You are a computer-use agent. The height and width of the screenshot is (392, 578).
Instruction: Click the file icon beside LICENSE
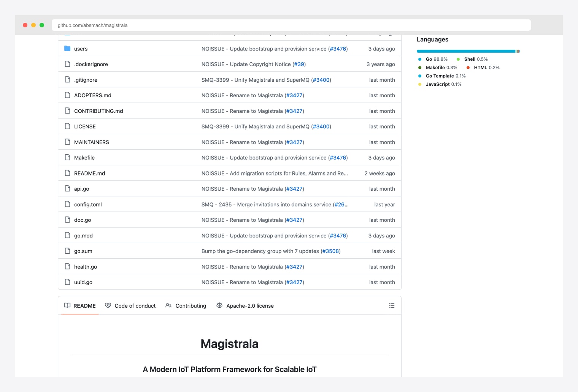(x=67, y=126)
